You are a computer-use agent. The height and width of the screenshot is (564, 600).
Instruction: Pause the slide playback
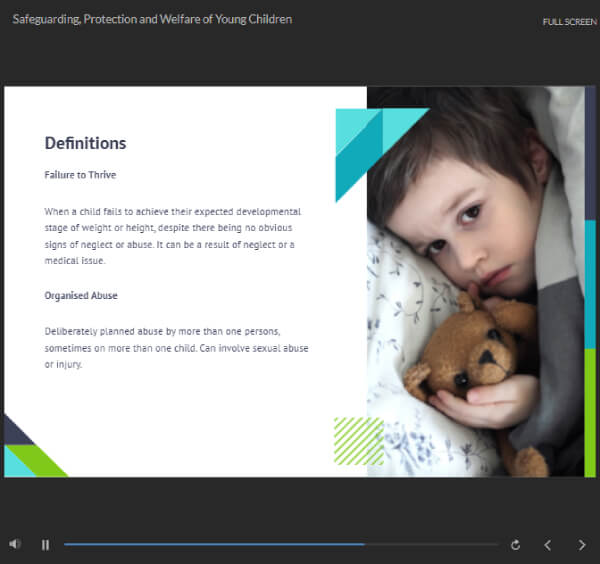pos(45,545)
